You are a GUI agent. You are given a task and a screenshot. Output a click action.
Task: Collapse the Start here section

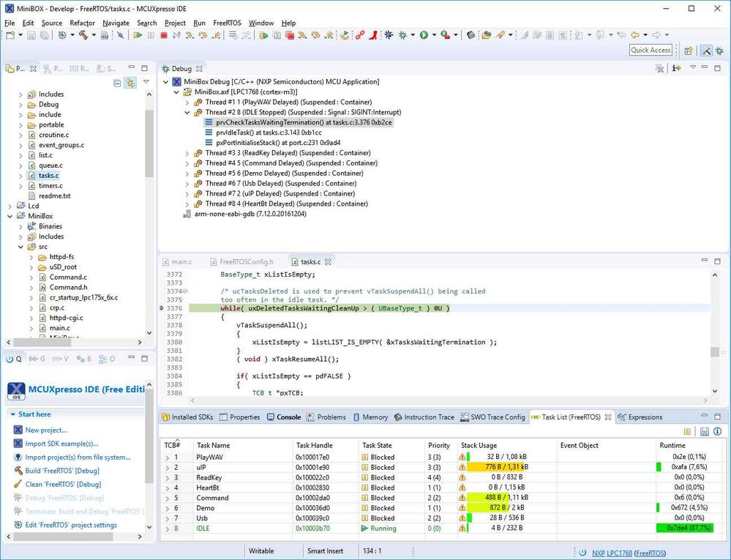[12, 414]
